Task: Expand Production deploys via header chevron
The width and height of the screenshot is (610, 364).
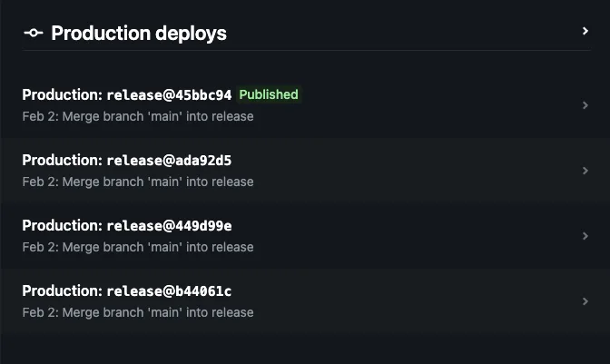Action: (585, 31)
